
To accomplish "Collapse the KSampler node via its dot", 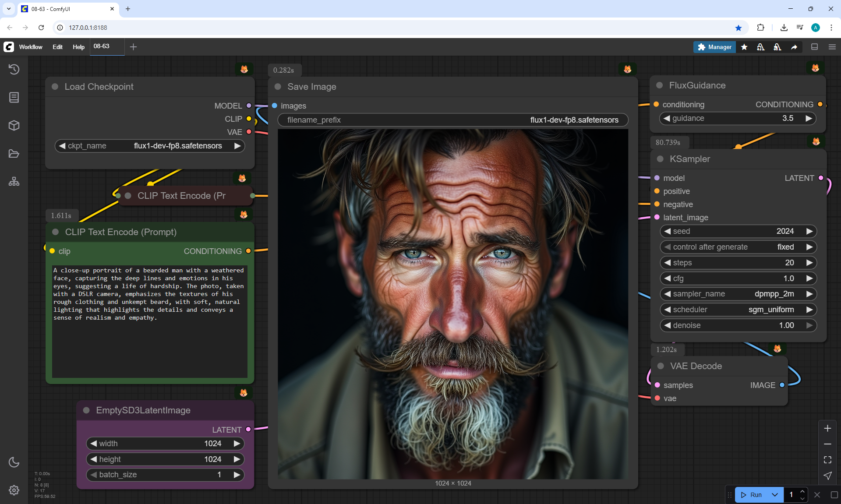I will 660,159.
